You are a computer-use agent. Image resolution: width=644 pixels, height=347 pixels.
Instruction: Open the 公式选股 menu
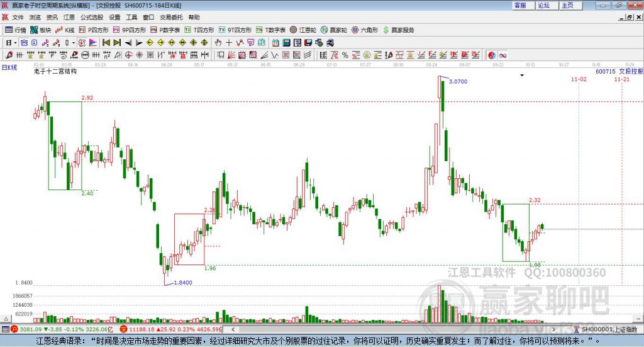pyautogui.click(x=92, y=17)
